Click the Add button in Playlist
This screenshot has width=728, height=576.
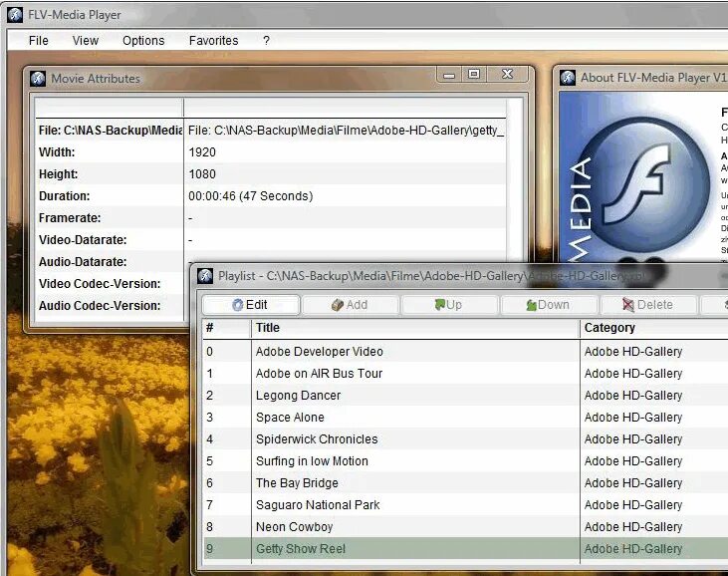[x=351, y=305]
